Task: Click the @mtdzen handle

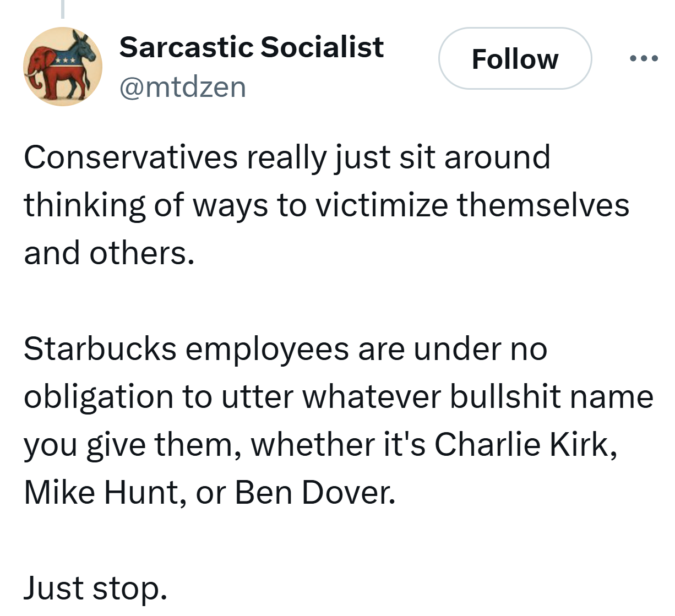Action: pos(182,87)
